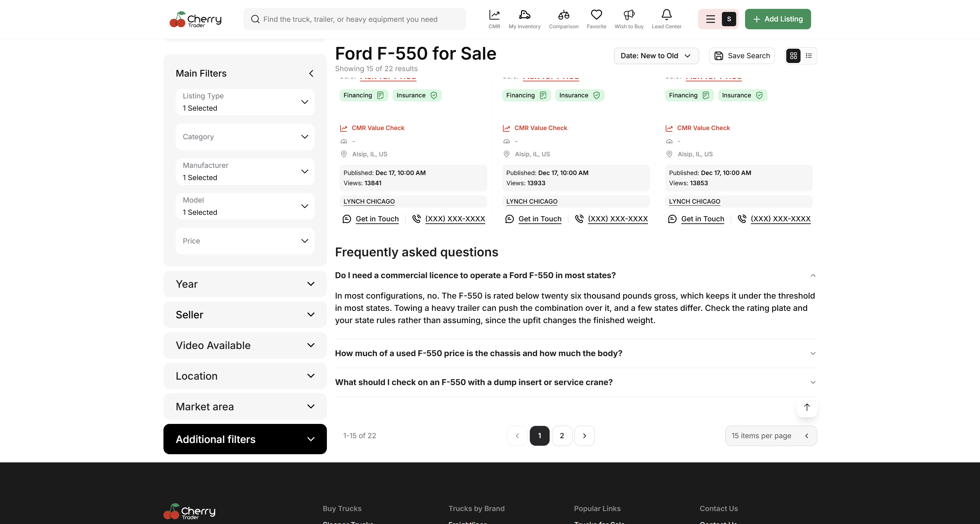Open the CMR chart icon in header

494,15
